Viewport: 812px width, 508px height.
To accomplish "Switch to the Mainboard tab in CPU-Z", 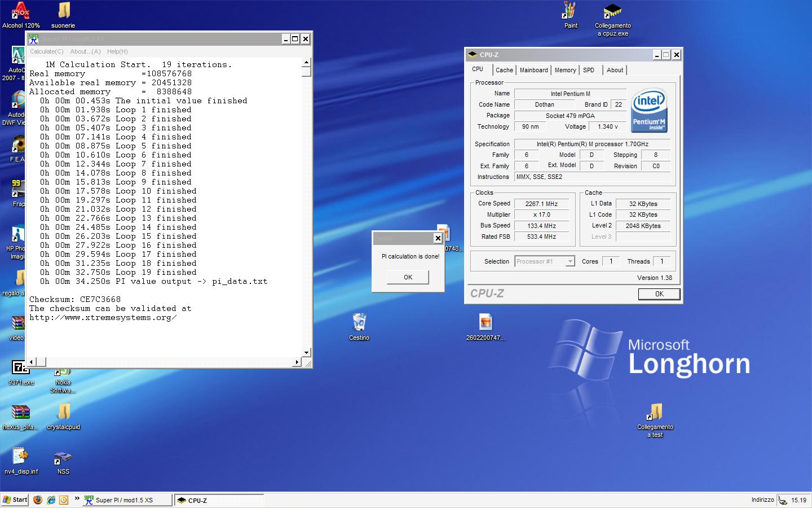I will 533,70.
